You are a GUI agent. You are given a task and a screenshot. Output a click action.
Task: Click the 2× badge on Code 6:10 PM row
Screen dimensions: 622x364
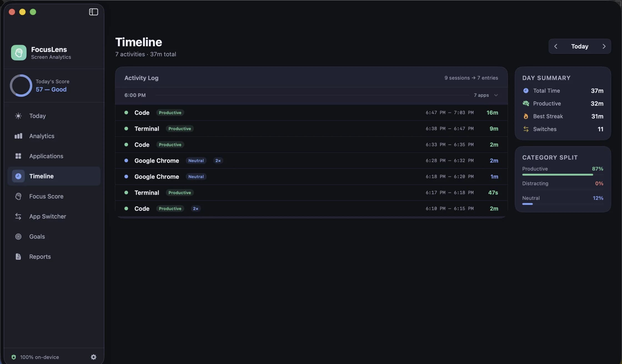point(195,209)
